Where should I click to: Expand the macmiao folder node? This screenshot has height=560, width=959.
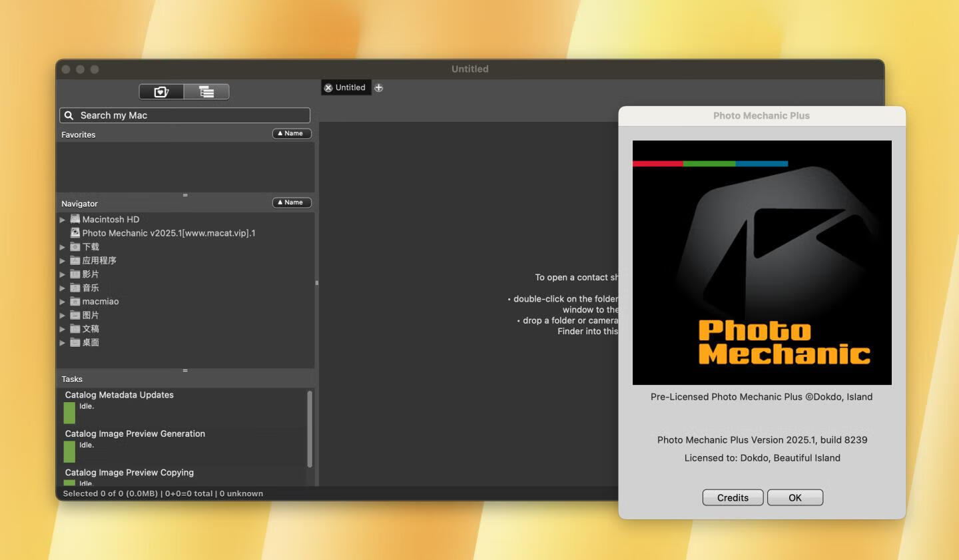pyautogui.click(x=63, y=302)
